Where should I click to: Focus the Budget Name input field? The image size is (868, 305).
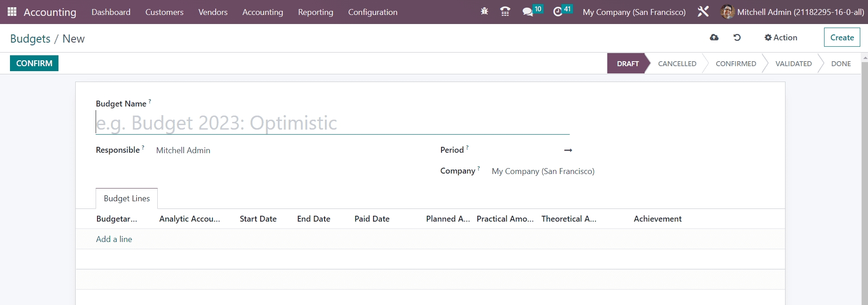click(332, 123)
